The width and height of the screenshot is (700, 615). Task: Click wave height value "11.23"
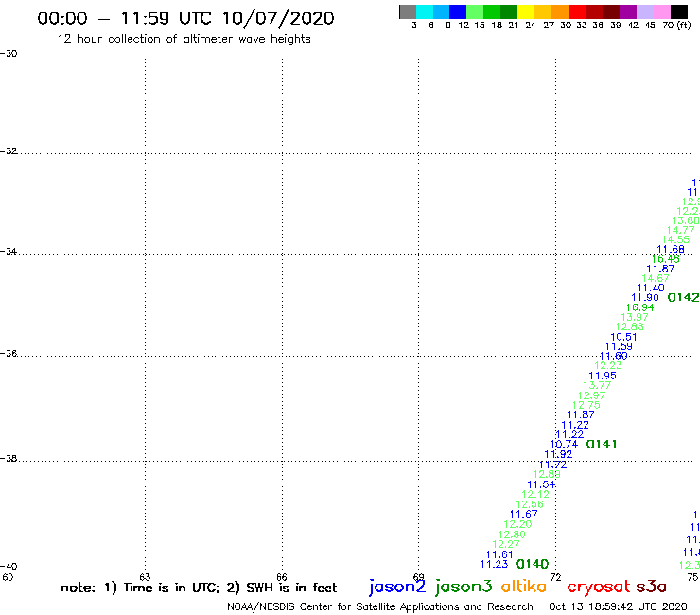point(494,564)
